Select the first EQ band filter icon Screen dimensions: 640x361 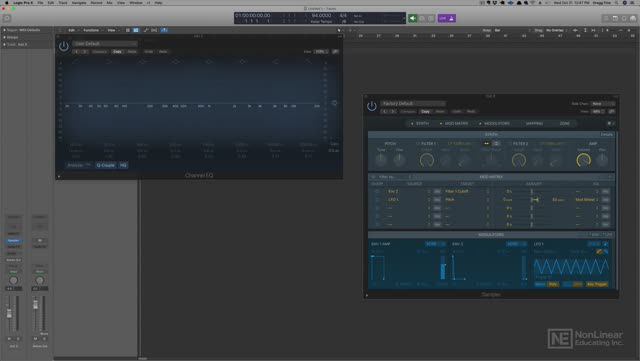click(76, 61)
